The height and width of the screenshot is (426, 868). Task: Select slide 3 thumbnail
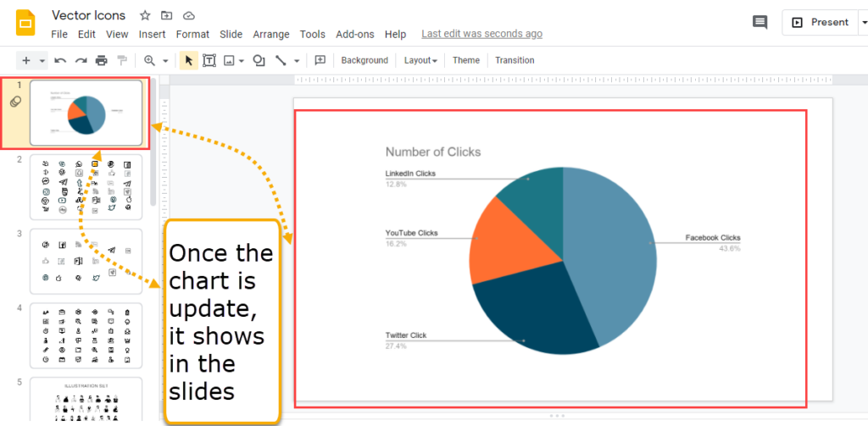click(x=86, y=261)
